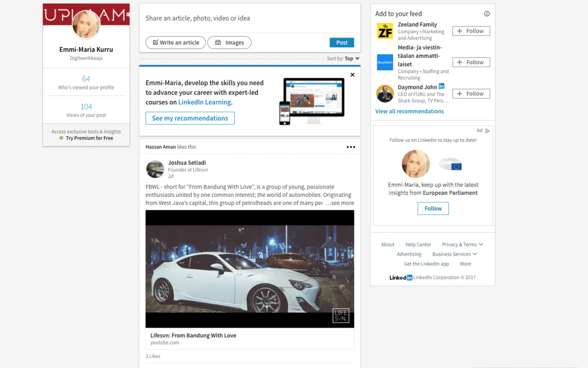The height and width of the screenshot is (368, 588).
Task: Click the UPLOAM profile banner image
Action: [86, 15]
